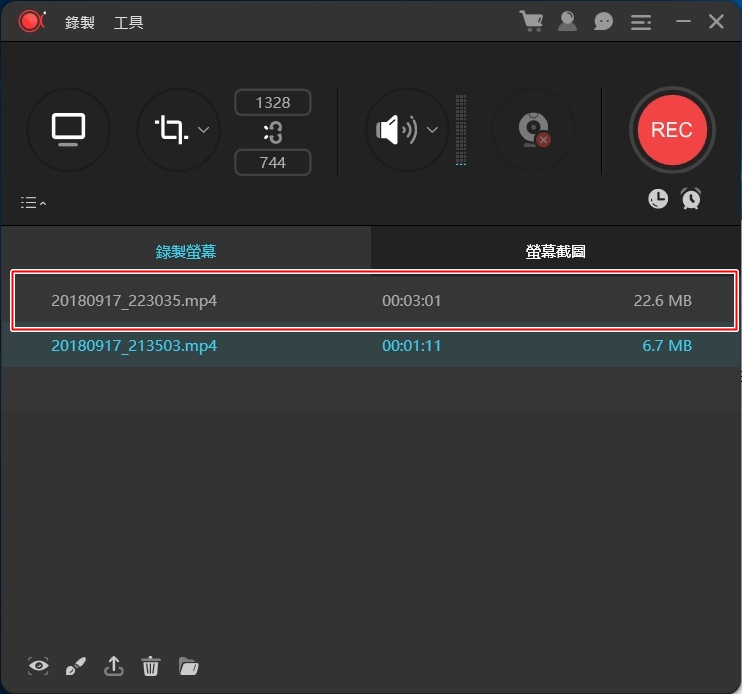Open the recording duration clock icon
This screenshot has width=742, height=694.
click(658, 199)
